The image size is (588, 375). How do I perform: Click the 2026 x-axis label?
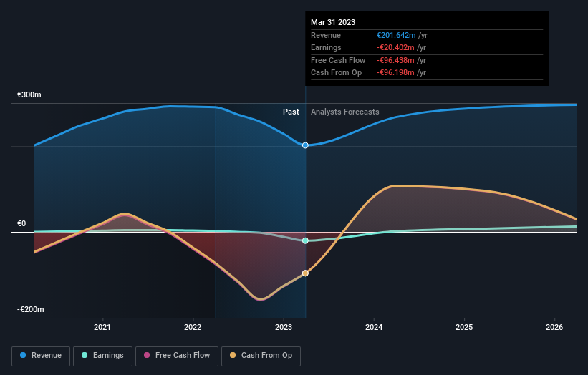pyautogui.click(x=554, y=328)
